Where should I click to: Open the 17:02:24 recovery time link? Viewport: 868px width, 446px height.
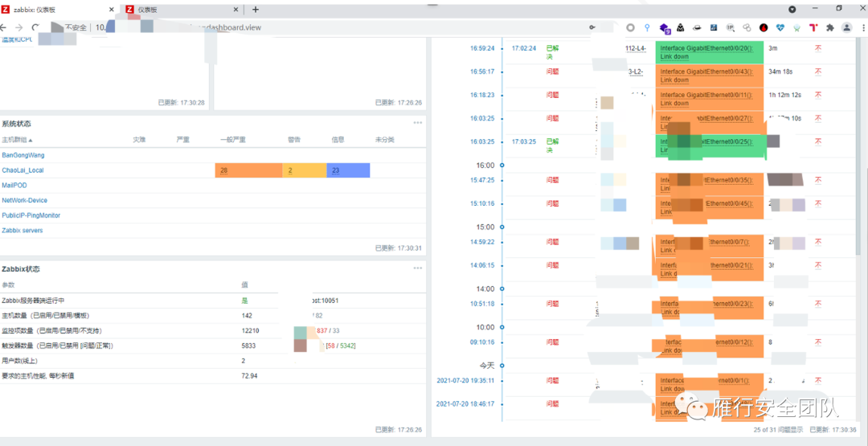click(524, 48)
